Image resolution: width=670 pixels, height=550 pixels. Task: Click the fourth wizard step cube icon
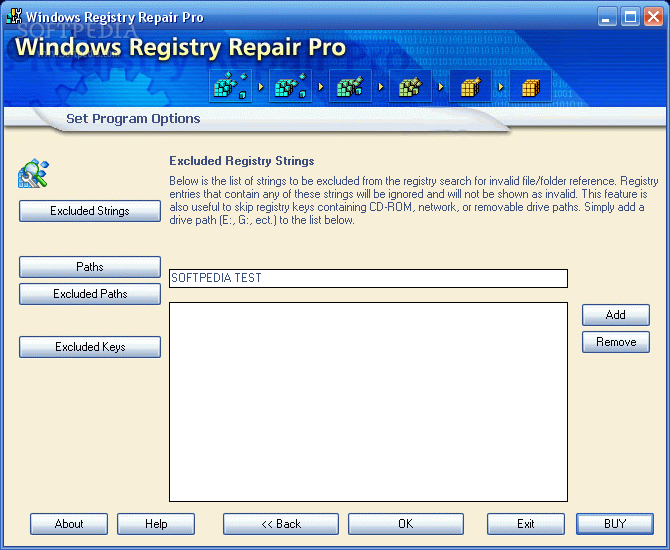[410, 86]
